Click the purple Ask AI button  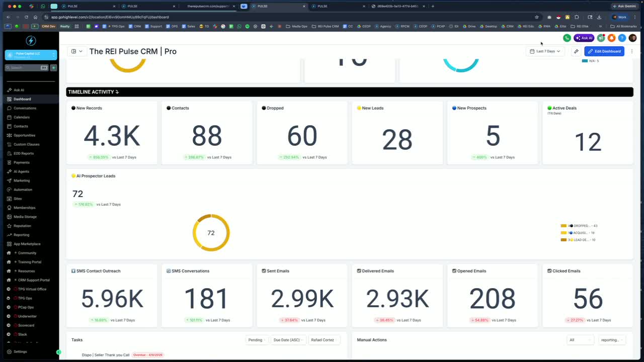[584, 38]
